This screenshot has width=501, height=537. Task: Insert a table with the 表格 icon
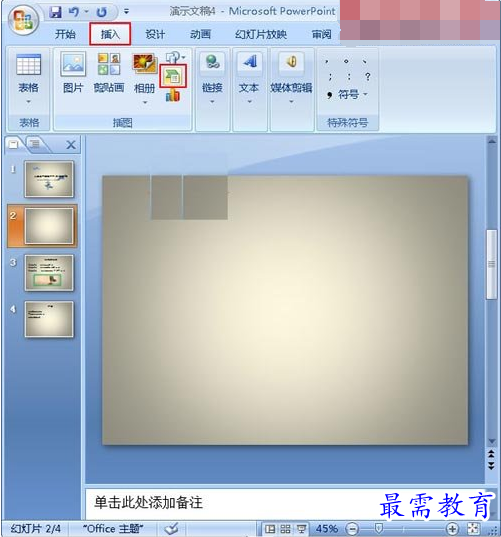28,64
